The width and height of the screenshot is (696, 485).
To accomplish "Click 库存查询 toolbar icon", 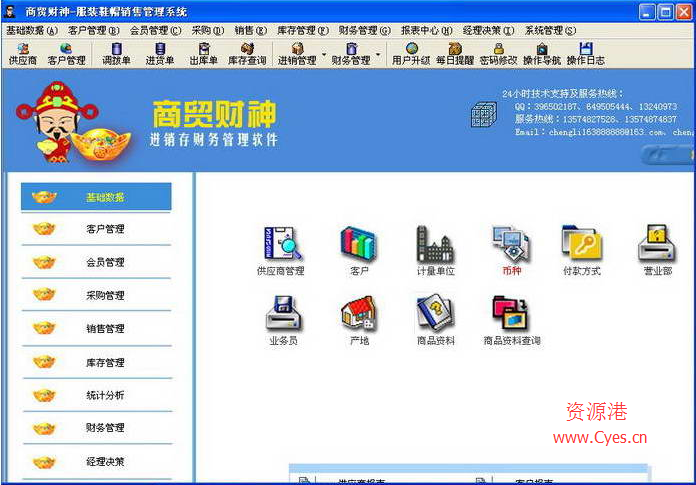I will pos(247,54).
